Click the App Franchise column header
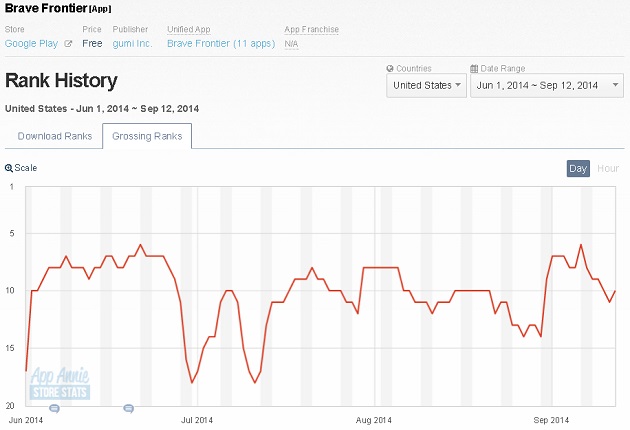Image resolution: width=630 pixels, height=430 pixels. pyautogui.click(x=311, y=29)
